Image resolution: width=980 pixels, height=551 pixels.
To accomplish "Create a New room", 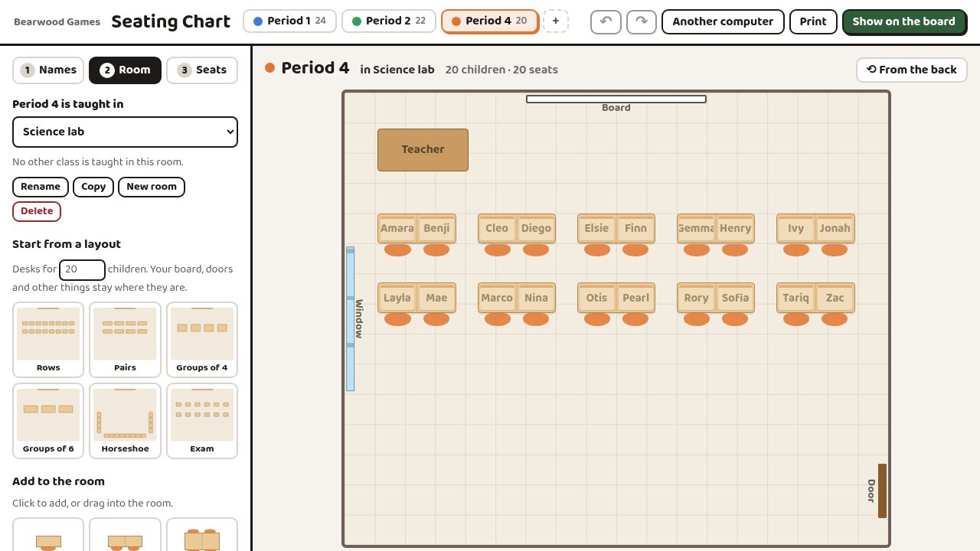I will pyautogui.click(x=152, y=187).
